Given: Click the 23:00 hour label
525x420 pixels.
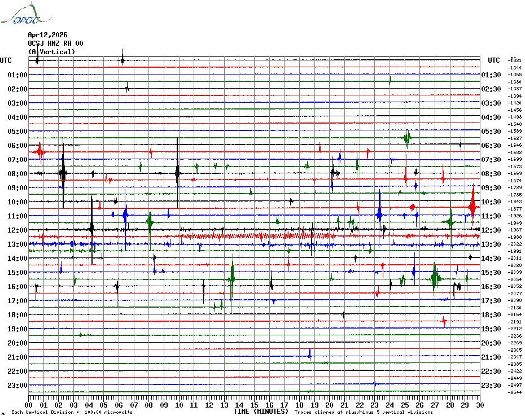Looking at the screenshot, I should (17, 386).
